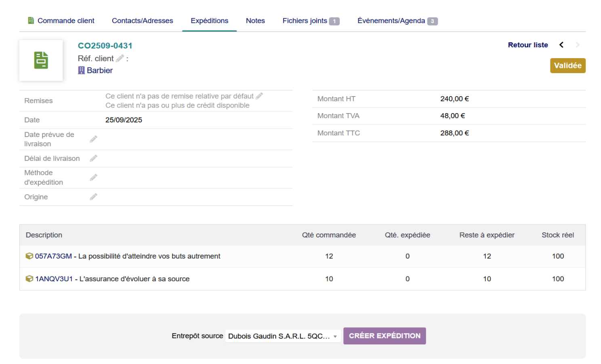Viewport: 601px width, 364px height.
Task: Click order reference CO2509-0431
Action: point(105,46)
